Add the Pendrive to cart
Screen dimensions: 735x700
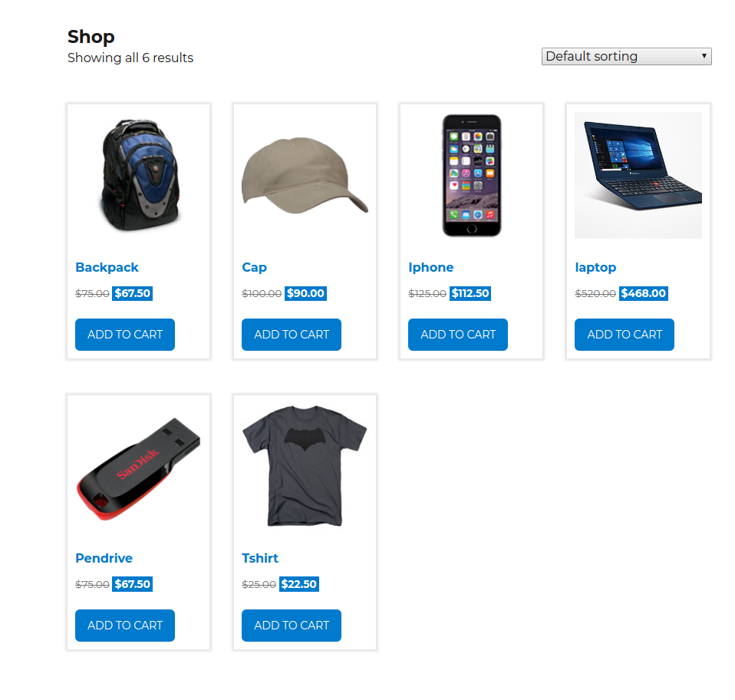(125, 626)
